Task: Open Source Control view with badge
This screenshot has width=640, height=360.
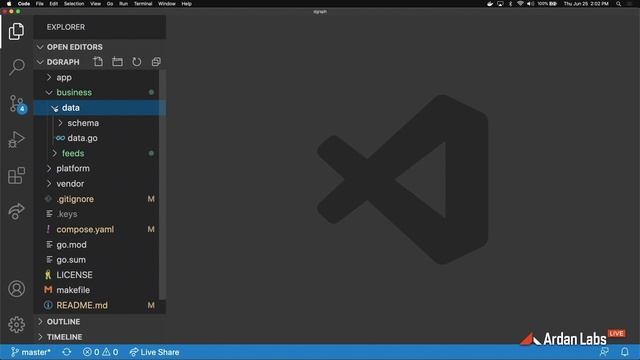Action: (18, 104)
